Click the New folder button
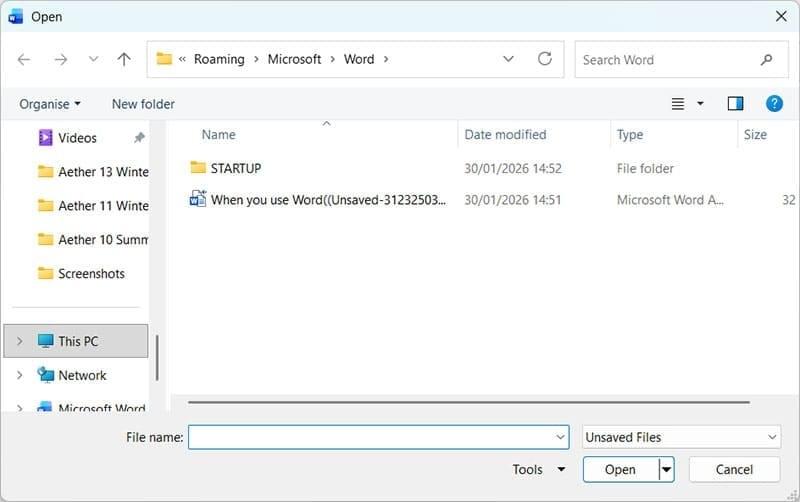800x502 pixels. [143, 104]
